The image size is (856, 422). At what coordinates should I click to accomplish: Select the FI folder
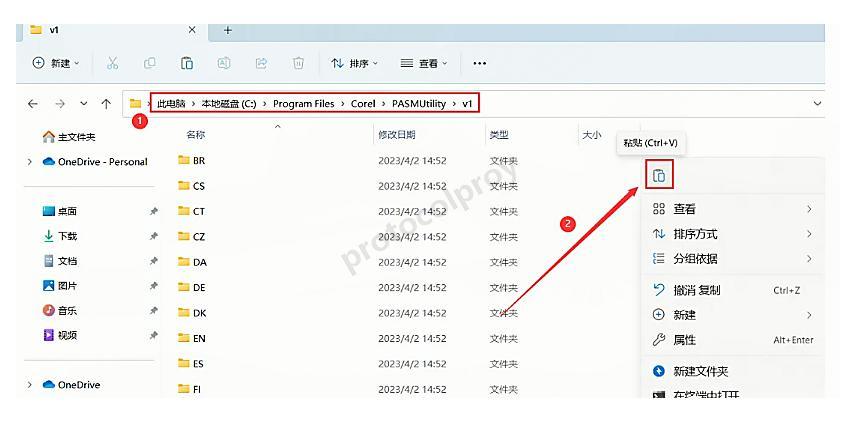coord(189,389)
